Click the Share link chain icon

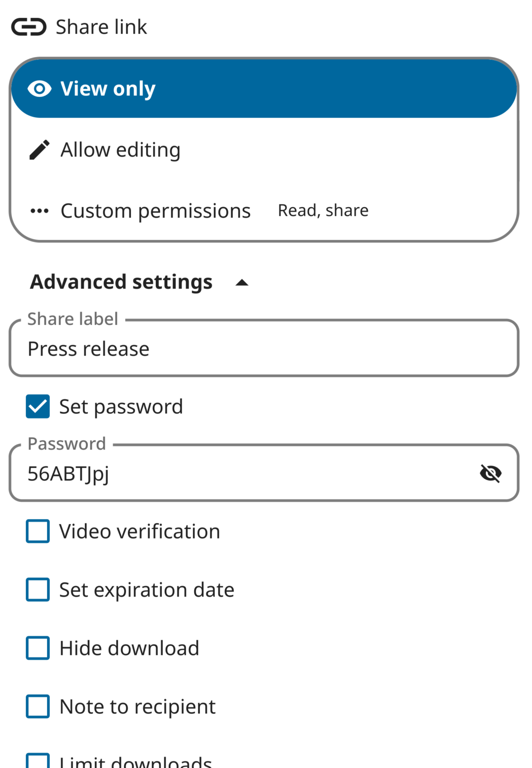pos(29,26)
